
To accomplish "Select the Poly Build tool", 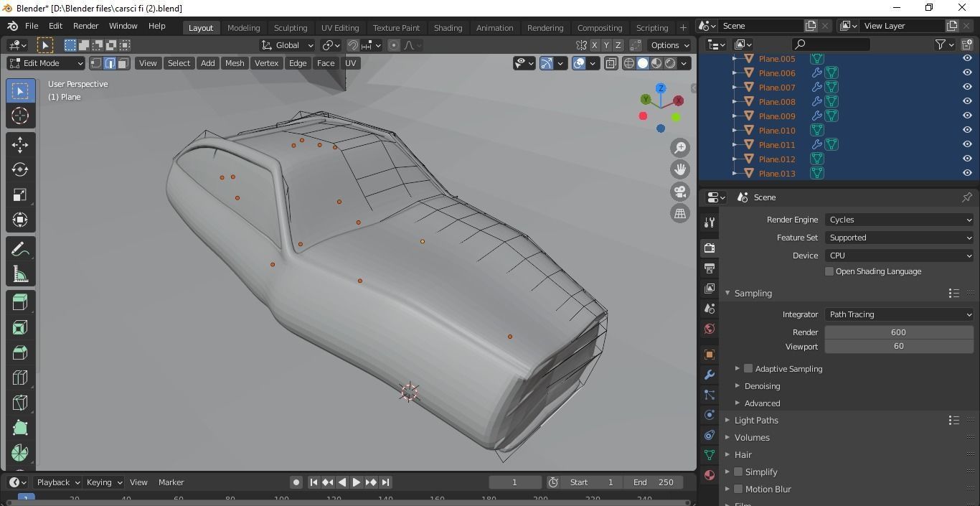I will (20, 428).
